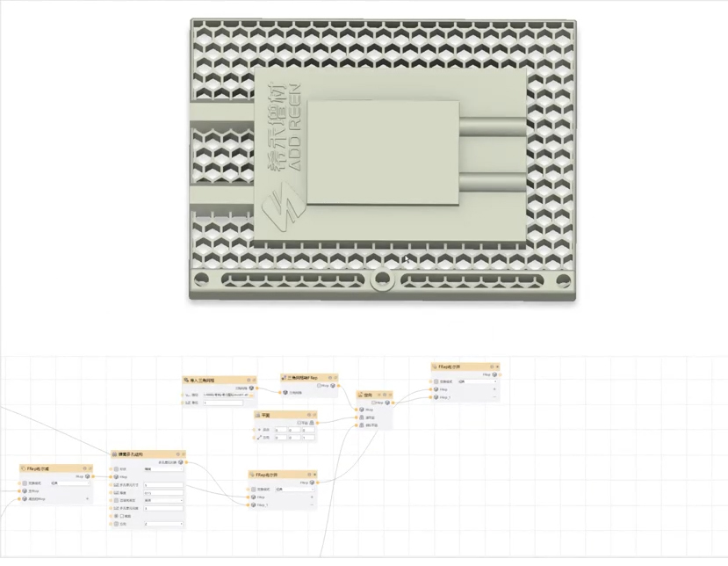Open the direction Z dropdown in honeycomb node
Screen dimensions: 728x566
point(163,524)
